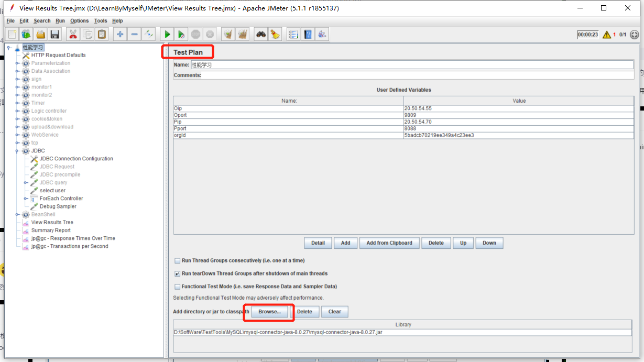Open the Edit menu
The width and height of the screenshot is (644, 362).
tap(24, 21)
